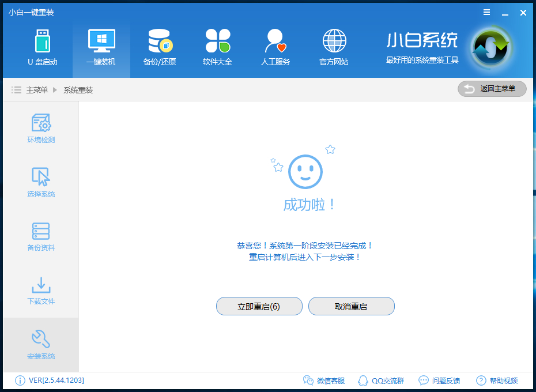Run 环境检测 from the sidebar

(x=41, y=128)
